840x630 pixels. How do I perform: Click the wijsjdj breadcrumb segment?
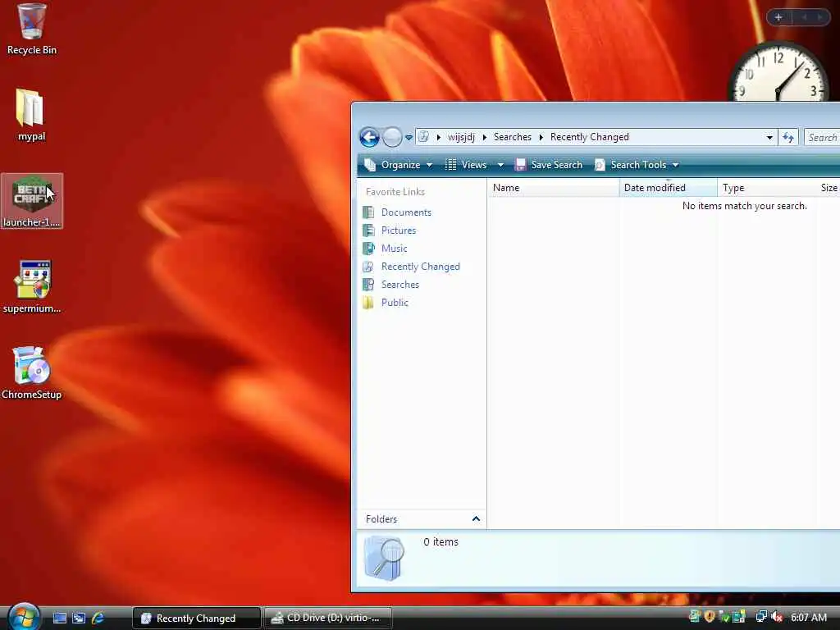click(x=461, y=137)
